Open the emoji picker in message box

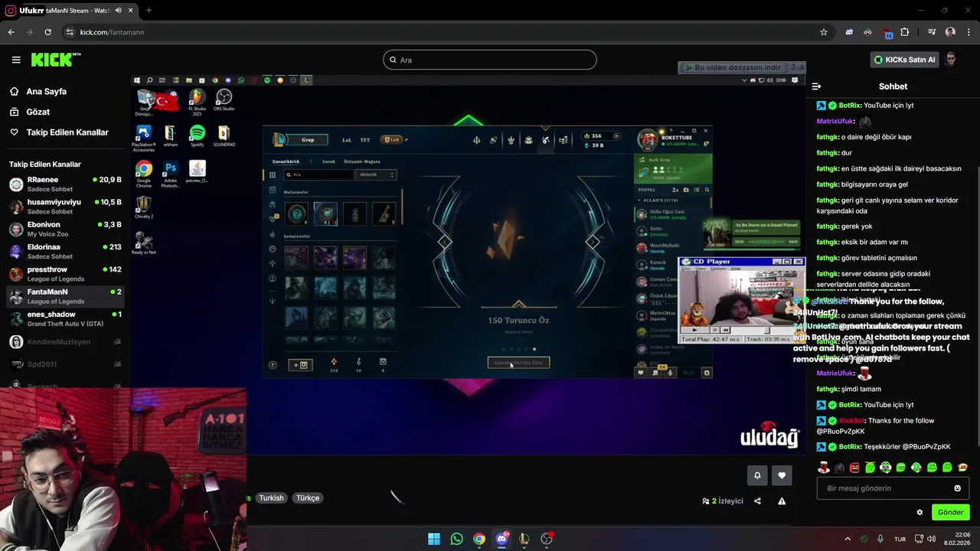coord(957,488)
